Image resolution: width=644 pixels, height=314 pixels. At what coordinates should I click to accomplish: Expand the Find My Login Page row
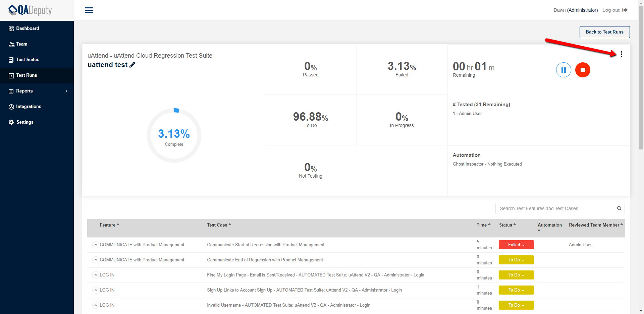[x=96, y=275]
